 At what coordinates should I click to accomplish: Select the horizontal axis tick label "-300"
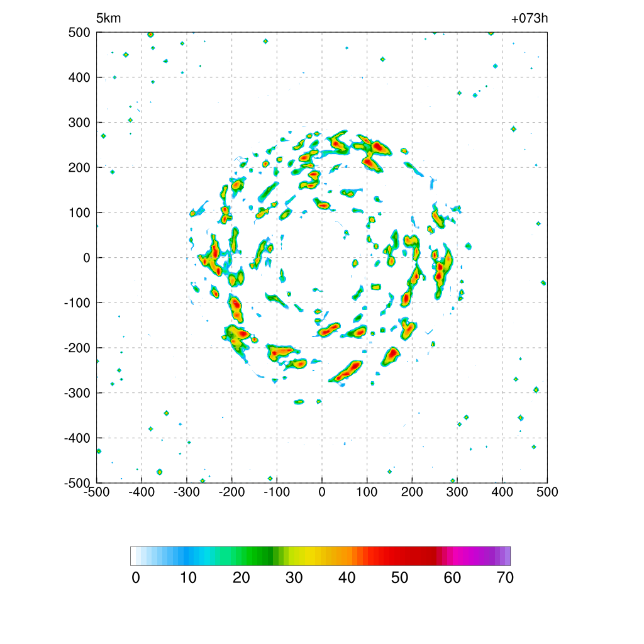(186, 492)
